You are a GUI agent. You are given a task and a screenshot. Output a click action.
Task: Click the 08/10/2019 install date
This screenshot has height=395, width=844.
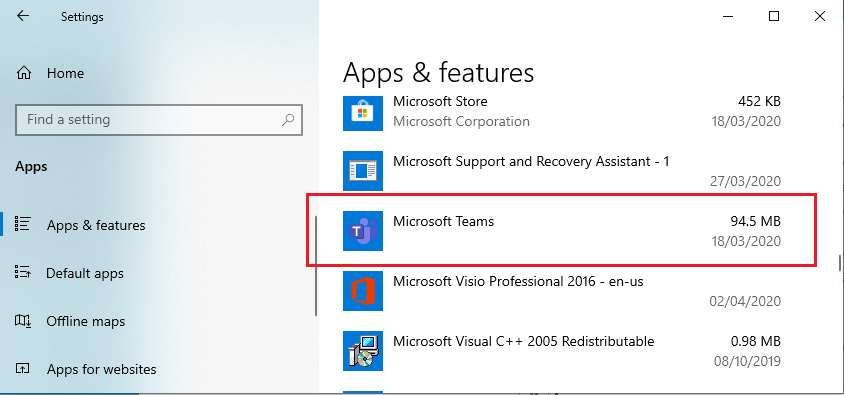(x=747, y=361)
